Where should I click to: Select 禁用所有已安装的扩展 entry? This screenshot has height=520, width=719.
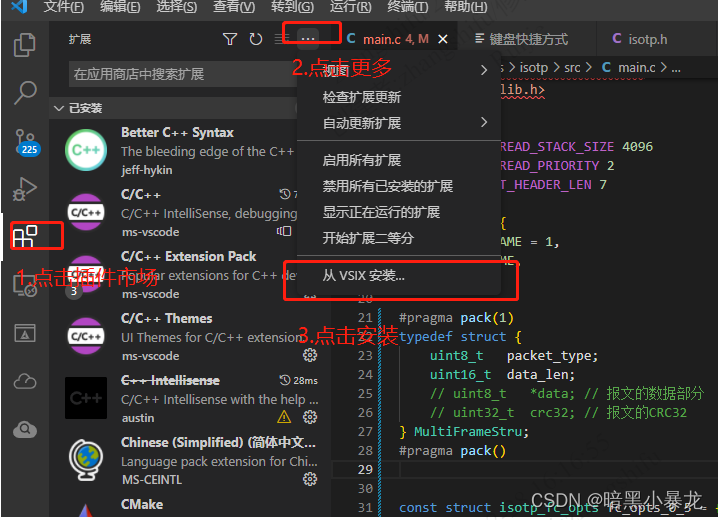[x=399, y=186]
